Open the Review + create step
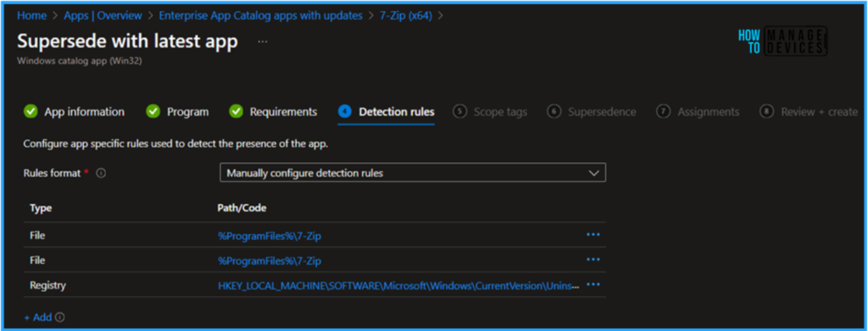This screenshot has width=868, height=331. coord(808,112)
